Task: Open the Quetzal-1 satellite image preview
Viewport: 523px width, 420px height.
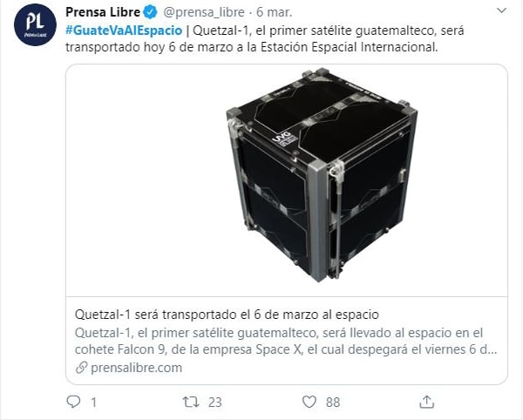Action: (x=287, y=180)
